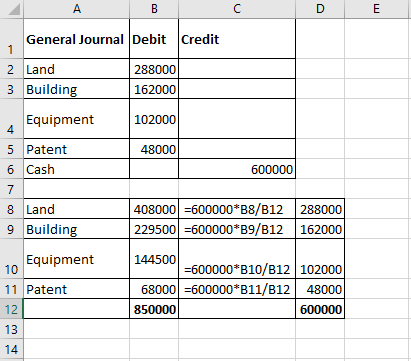Image resolution: width=411 pixels, height=361 pixels.
Task: Select cell 162000 in column D
Action: [x=320, y=229]
